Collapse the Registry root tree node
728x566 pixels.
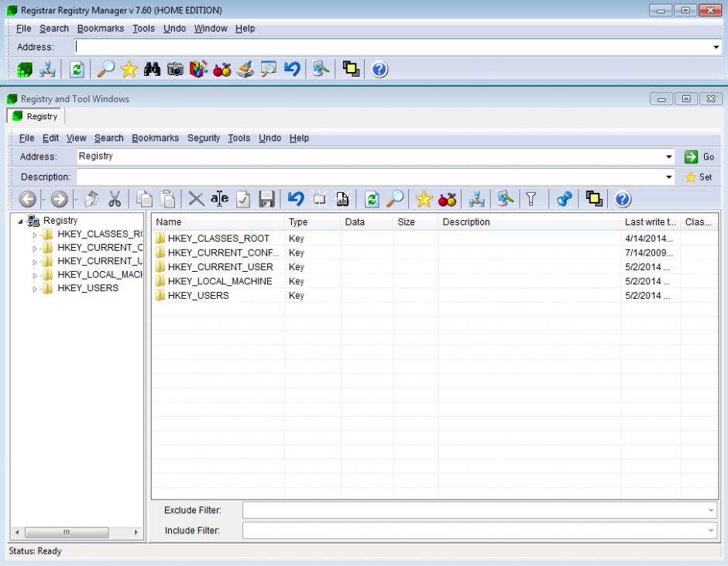(x=20, y=221)
